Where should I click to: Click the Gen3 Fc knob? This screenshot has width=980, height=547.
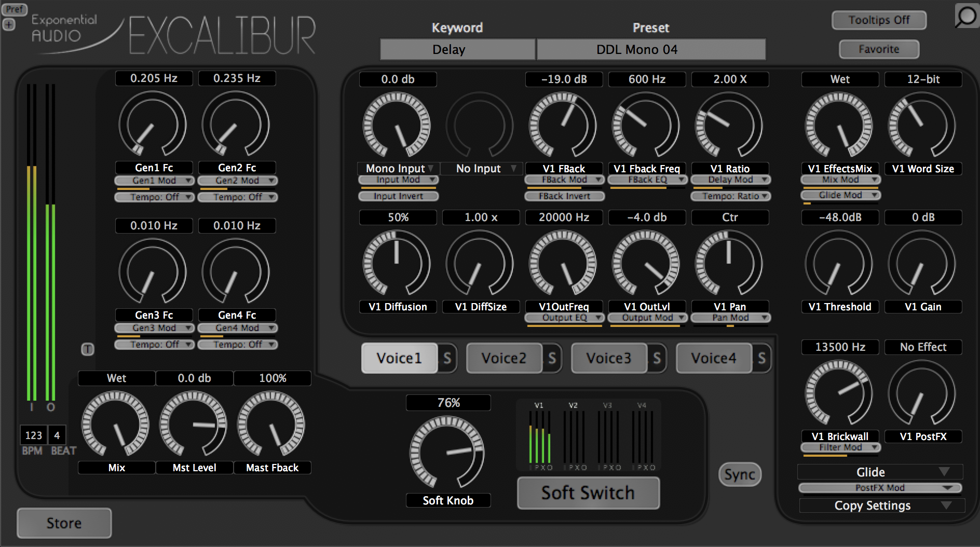[153, 271]
